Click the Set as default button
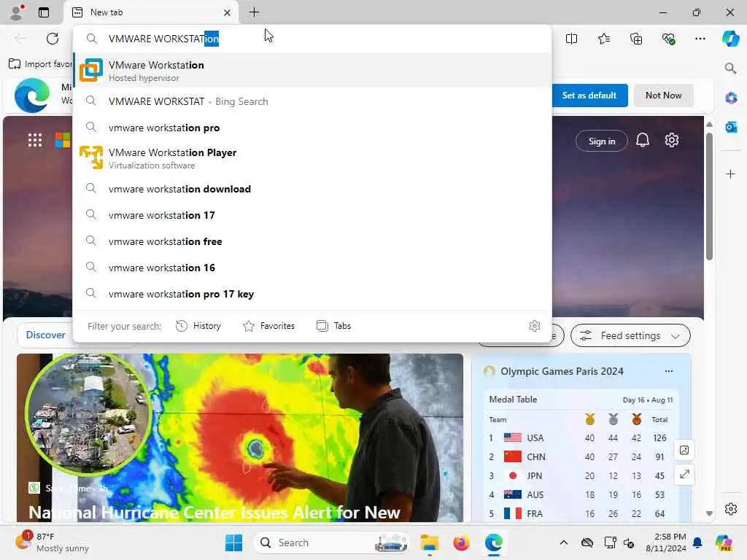 (x=589, y=96)
